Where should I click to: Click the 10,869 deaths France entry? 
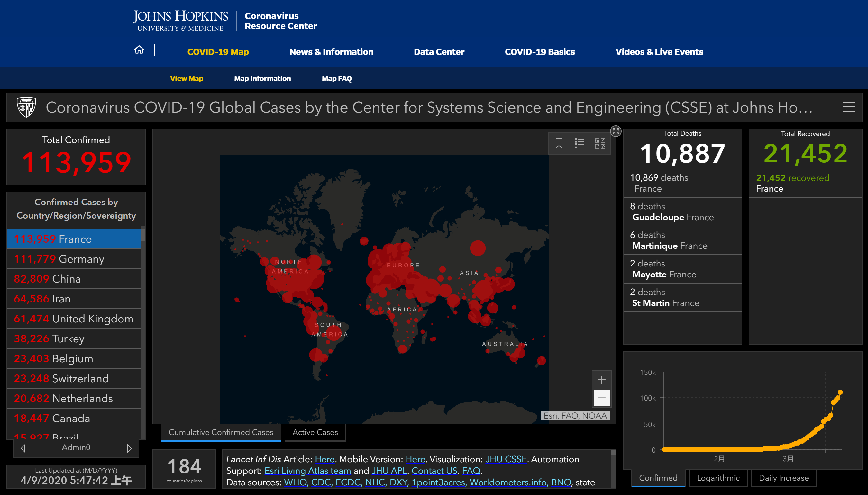click(x=682, y=183)
